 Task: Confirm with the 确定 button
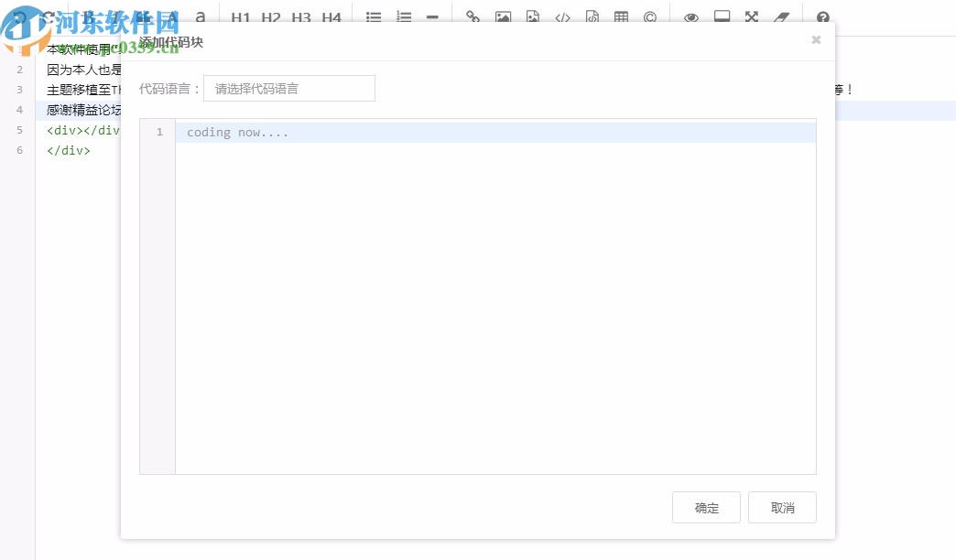(706, 507)
